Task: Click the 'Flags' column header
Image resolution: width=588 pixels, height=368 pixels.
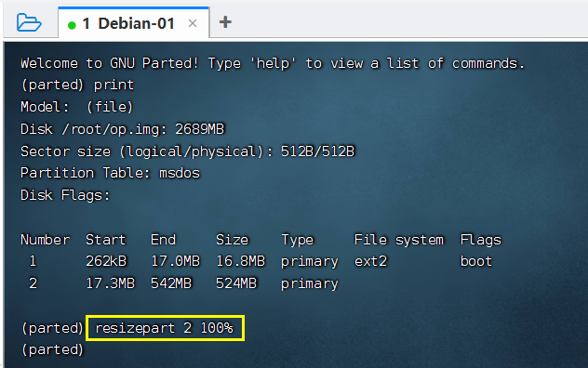Action: point(481,240)
